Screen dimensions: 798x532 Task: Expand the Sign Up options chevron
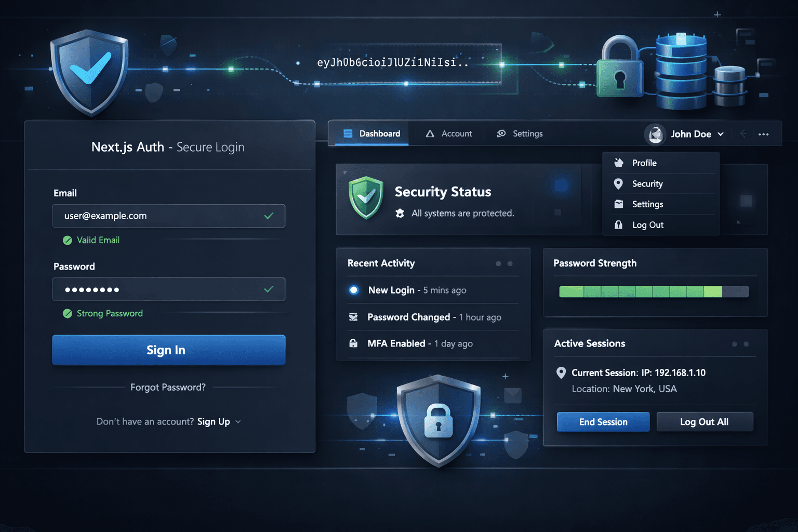238,422
